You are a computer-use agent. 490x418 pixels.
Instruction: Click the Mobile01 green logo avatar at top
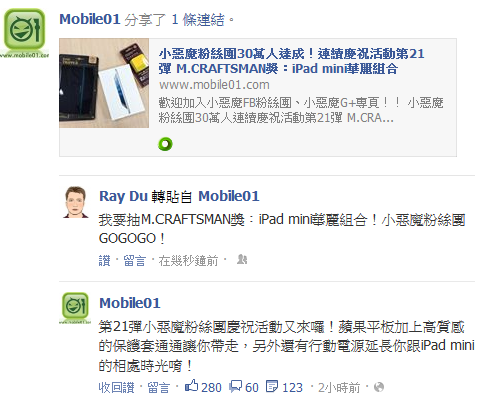[x=24, y=32]
